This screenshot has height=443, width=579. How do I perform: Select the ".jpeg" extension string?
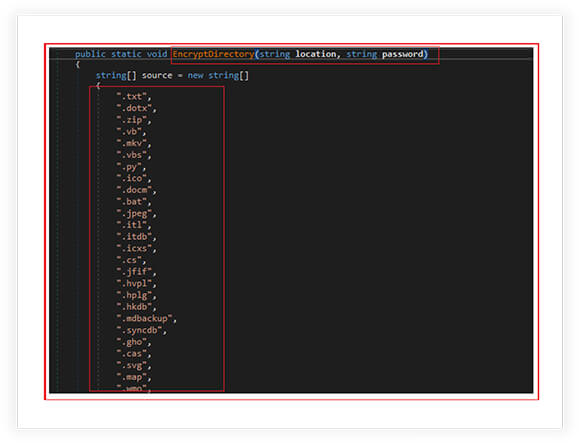tap(135, 213)
